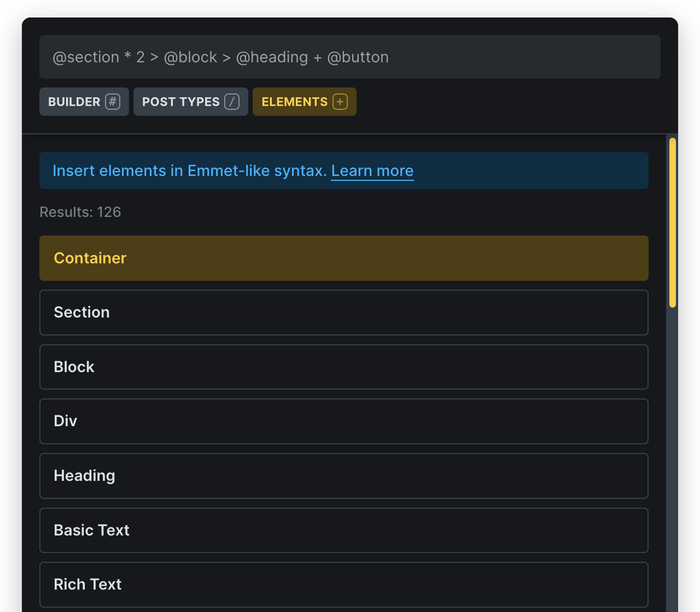Select the Elements tab
Screen dimensions: 700x612
pyautogui.click(x=294, y=102)
